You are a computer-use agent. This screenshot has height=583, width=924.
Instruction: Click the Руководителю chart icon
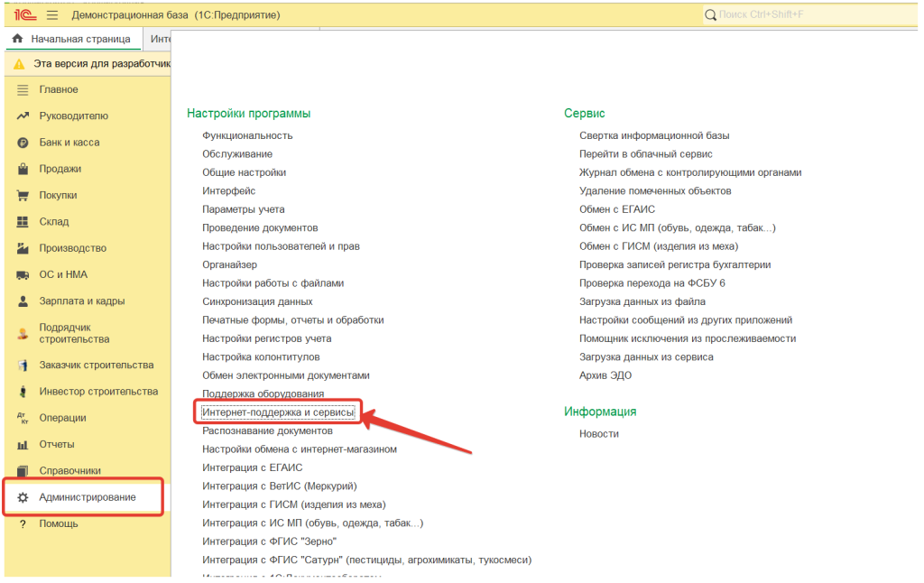(x=23, y=116)
